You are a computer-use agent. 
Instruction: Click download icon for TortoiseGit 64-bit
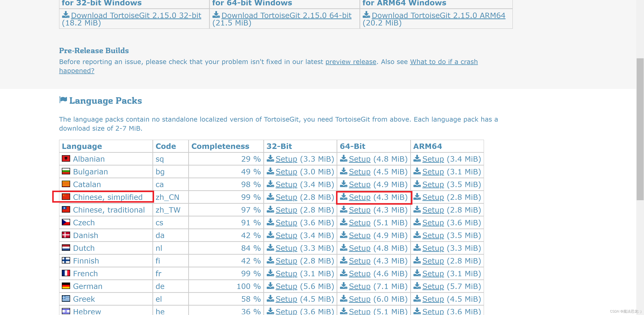click(x=216, y=15)
